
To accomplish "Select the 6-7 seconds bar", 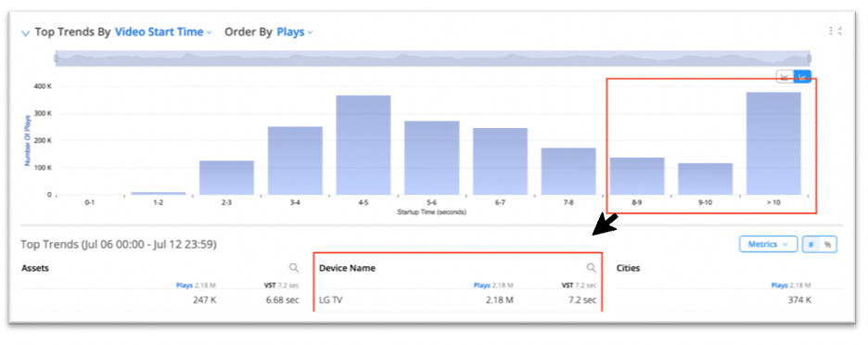I will (500, 161).
